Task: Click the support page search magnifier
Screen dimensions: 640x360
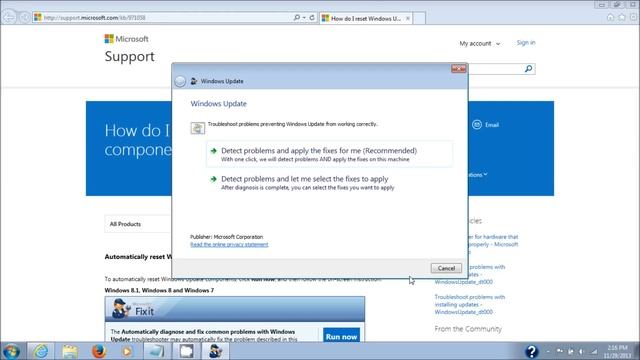Action: point(528,69)
